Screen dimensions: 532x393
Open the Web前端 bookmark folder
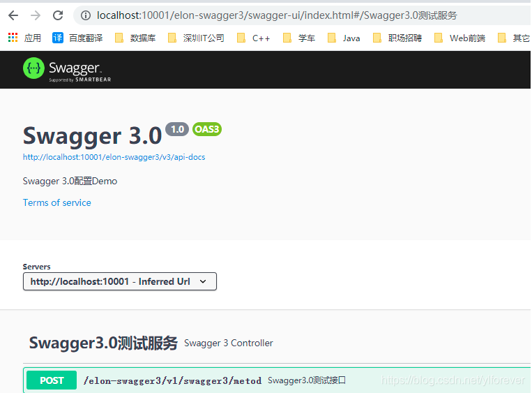459,38
